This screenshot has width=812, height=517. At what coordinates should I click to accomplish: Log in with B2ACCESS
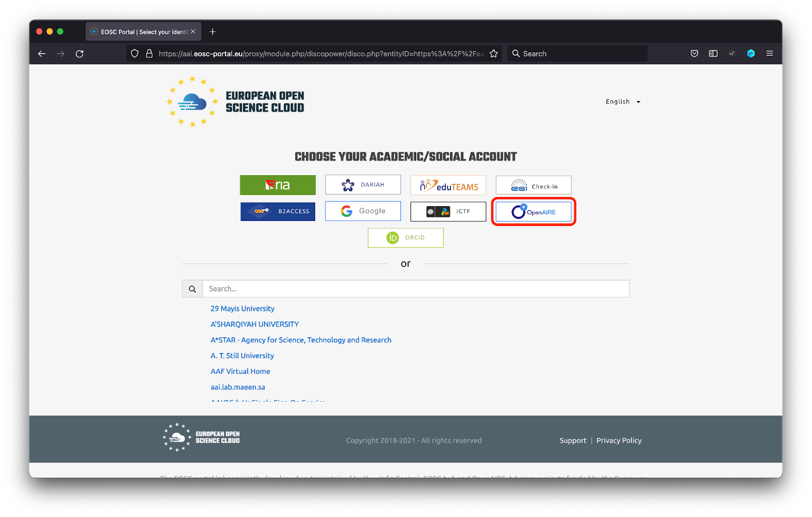click(x=278, y=211)
